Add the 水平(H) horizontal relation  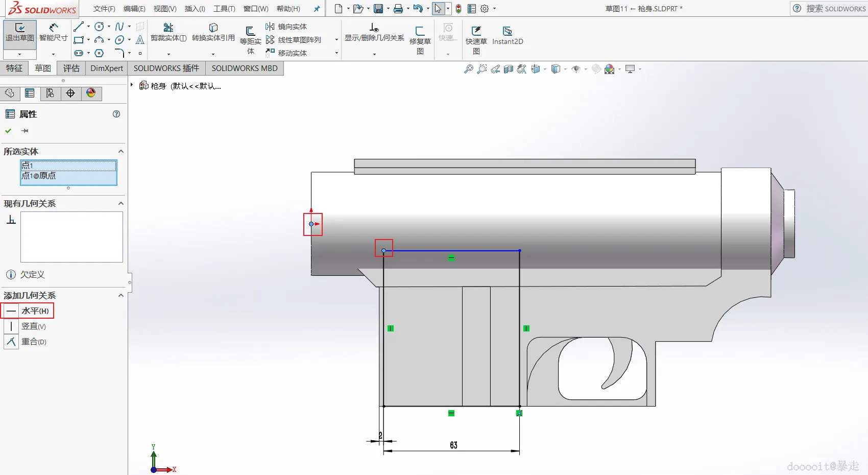pos(29,311)
